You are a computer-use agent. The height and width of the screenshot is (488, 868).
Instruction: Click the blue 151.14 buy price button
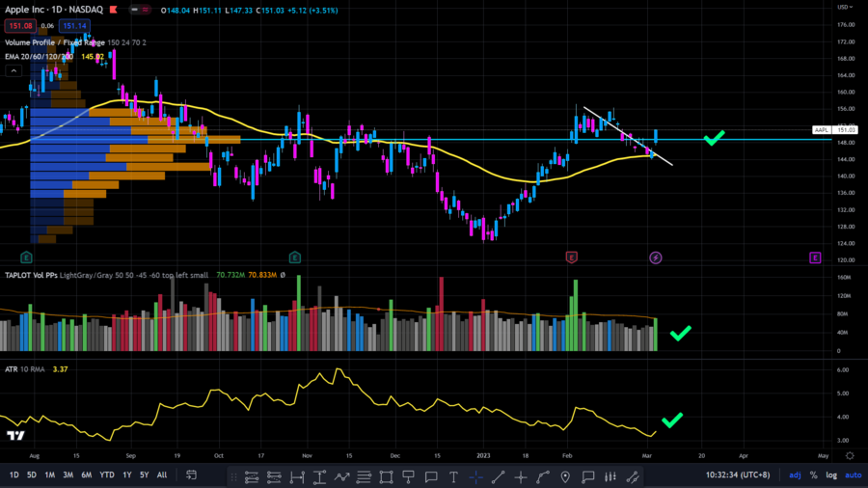(x=74, y=25)
